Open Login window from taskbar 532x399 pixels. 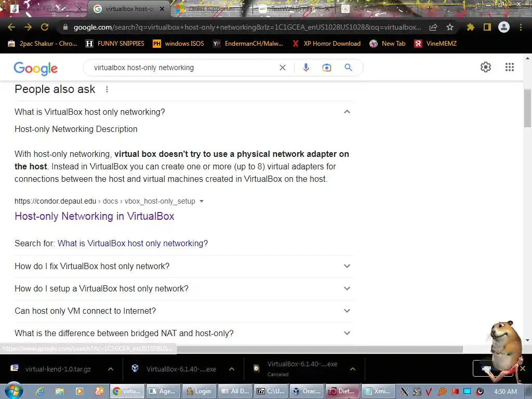pyautogui.click(x=199, y=391)
